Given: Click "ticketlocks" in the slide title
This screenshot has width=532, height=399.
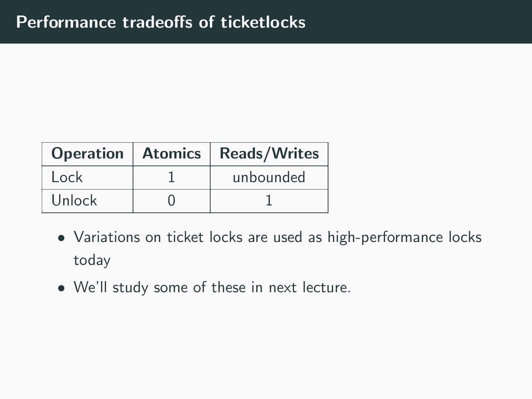Looking at the screenshot, I should (263, 22).
